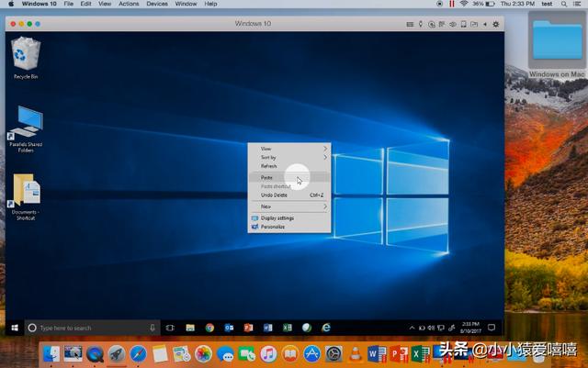
Task: Open the Devices menu in Mac menu bar
Action: click(x=157, y=4)
